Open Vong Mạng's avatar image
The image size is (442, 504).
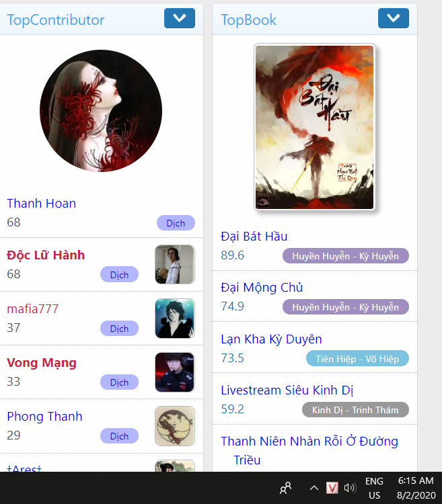175,372
